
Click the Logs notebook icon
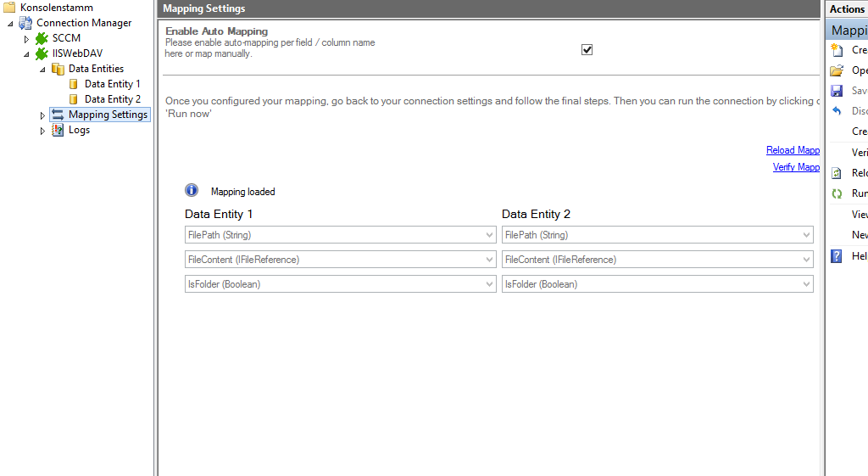(x=58, y=130)
